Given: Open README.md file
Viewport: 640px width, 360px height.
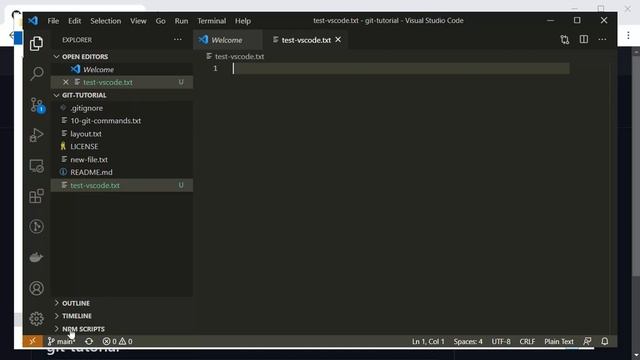Looking at the screenshot, I should (122, 172).
